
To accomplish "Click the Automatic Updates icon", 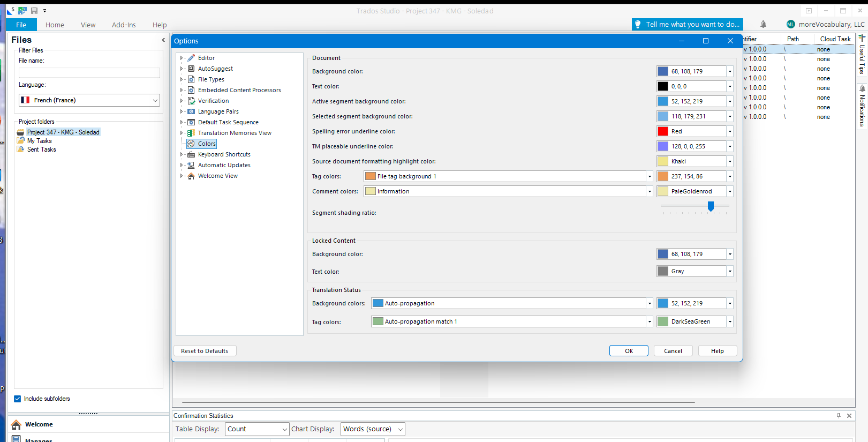I will pyautogui.click(x=191, y=165).
